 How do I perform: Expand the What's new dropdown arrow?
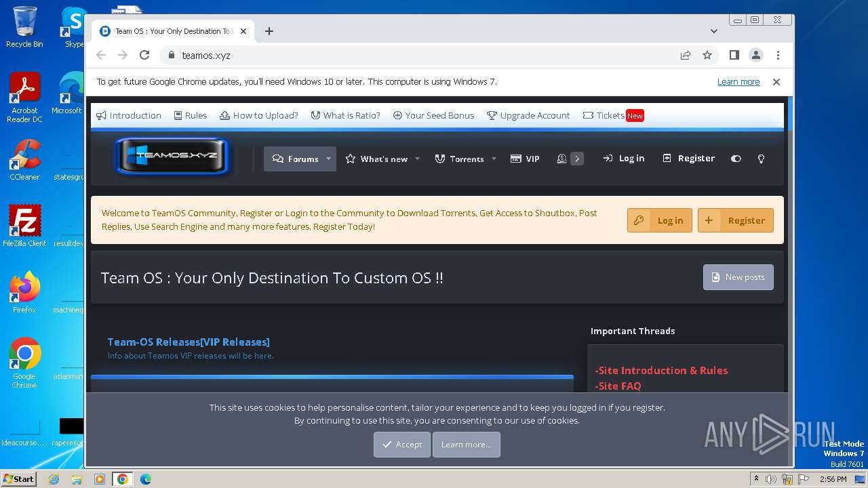[417, 159]
